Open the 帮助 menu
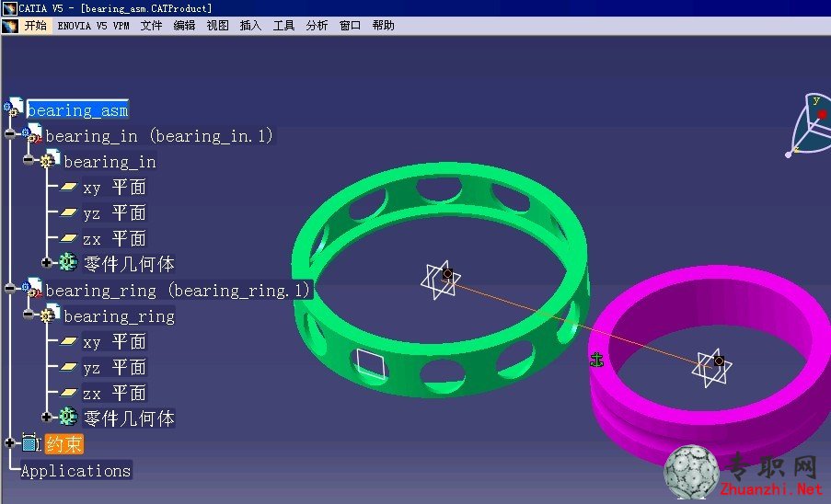 (383, 26)
